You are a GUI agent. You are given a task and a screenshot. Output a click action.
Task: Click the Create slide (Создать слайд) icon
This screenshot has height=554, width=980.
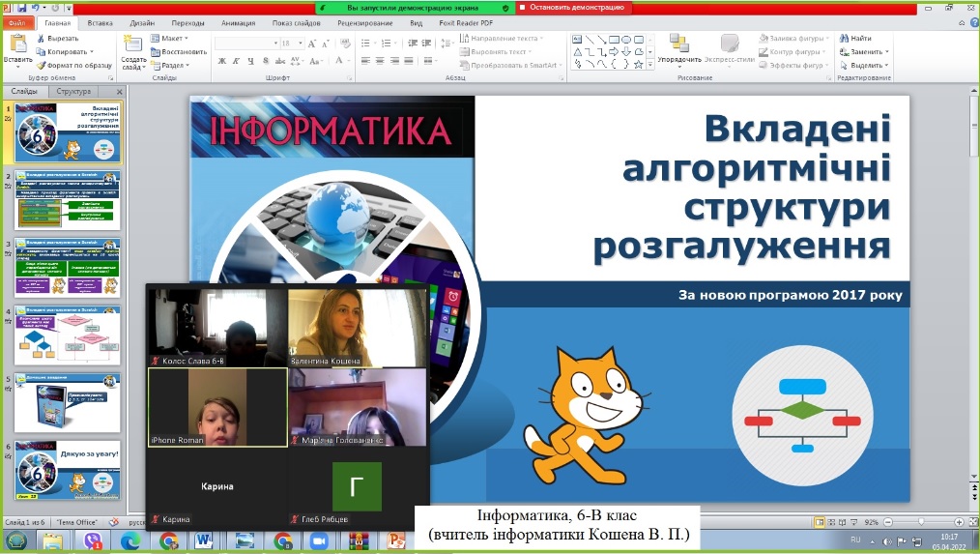coord(133,46)
